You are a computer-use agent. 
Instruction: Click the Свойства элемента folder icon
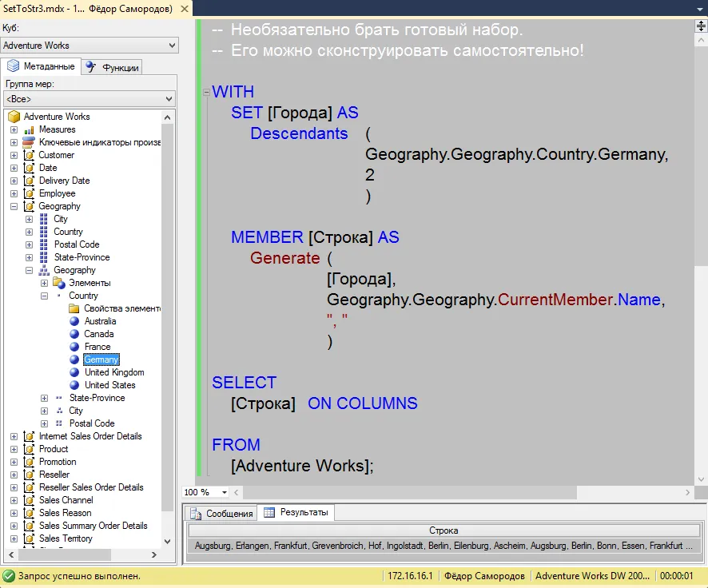74,308
